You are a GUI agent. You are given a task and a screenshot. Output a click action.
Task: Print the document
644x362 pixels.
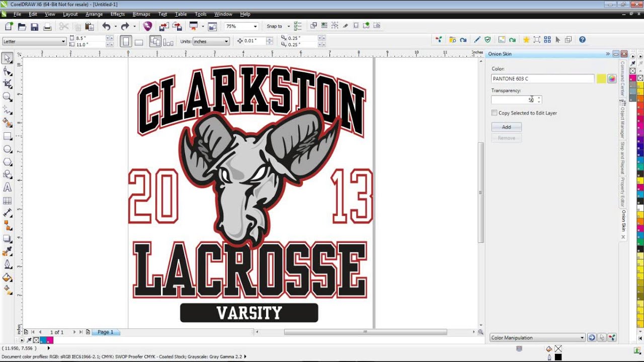pos(47,26)
